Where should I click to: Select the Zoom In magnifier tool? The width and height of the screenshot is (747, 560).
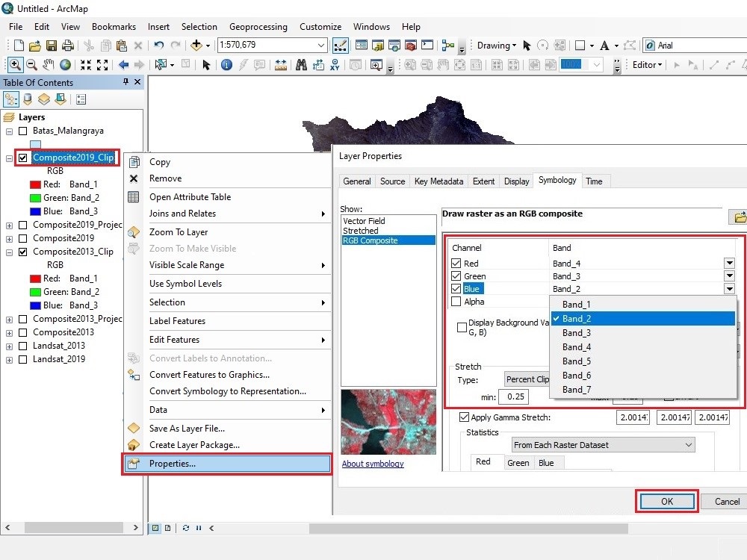pyautogui.click(x=14, y=64)
